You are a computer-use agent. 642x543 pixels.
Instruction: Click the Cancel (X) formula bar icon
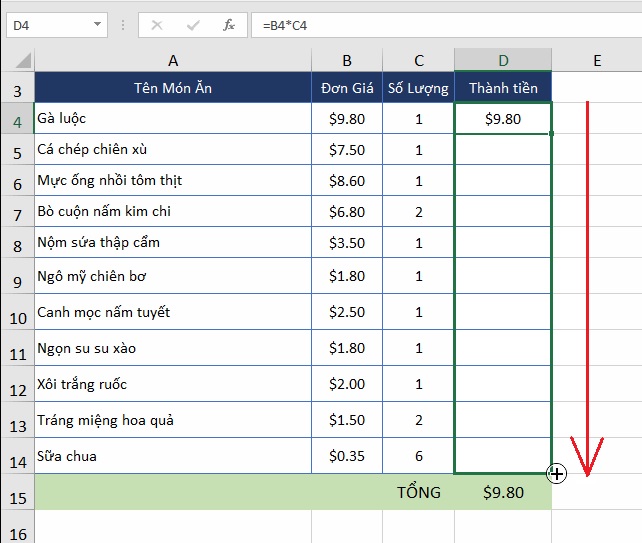157,25
